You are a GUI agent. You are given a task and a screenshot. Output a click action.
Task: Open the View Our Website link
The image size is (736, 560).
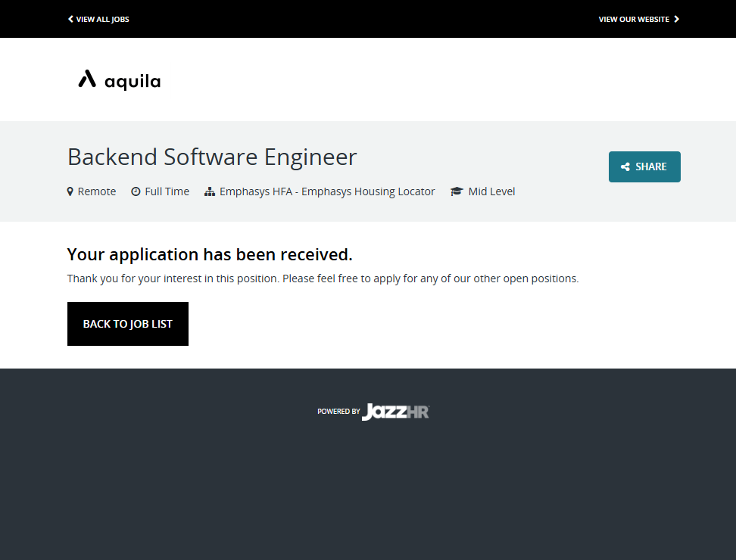(x=634, y=19)
